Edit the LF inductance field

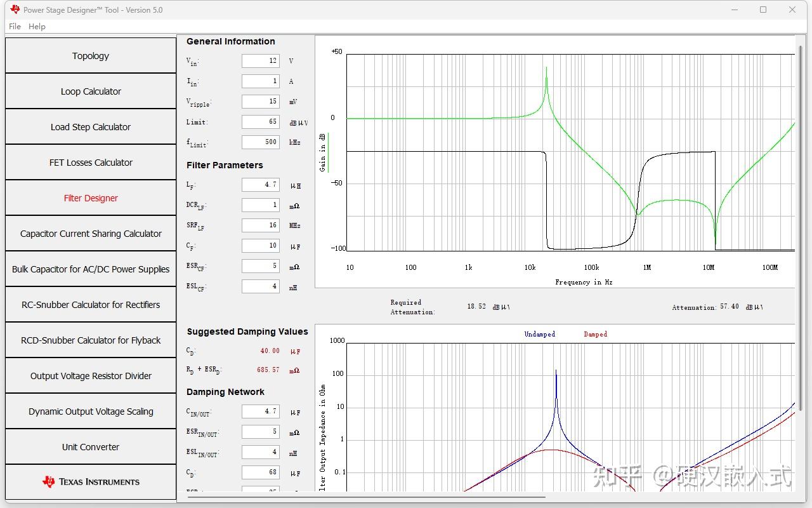[261, 185]
